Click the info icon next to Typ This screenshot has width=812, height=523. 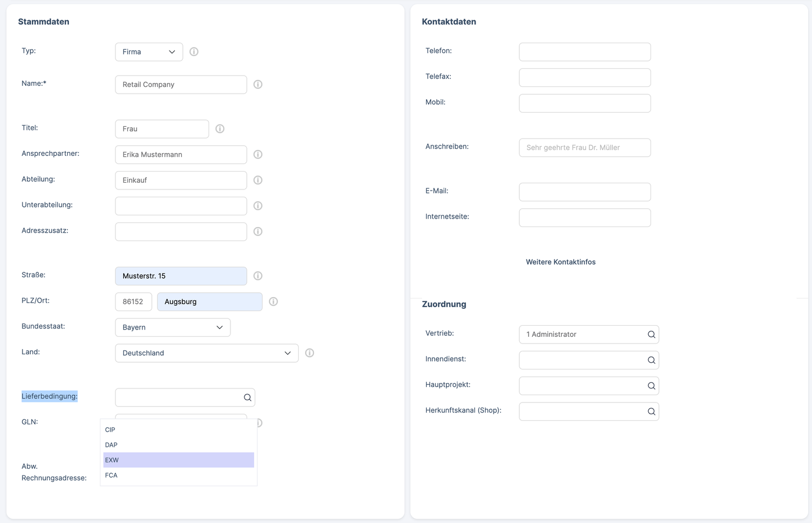[x=194, y=52]
